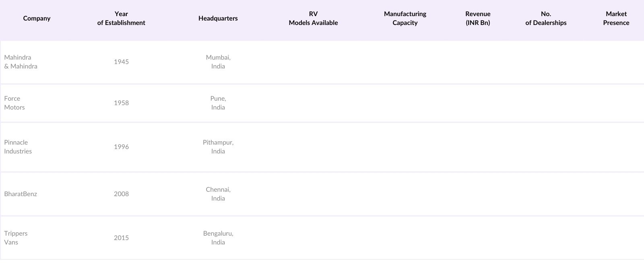Click the Manufacturing Capacity column header

point(405,19)
